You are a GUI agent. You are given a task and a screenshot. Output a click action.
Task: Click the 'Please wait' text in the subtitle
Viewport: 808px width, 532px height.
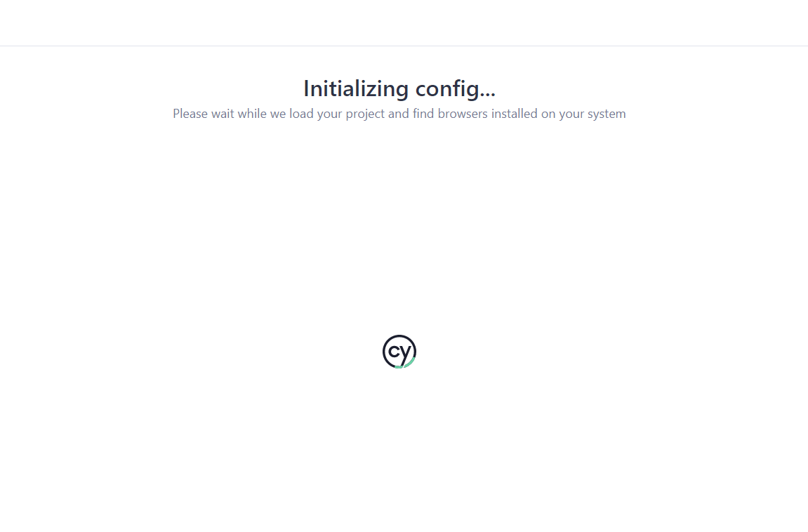(204, 114)
